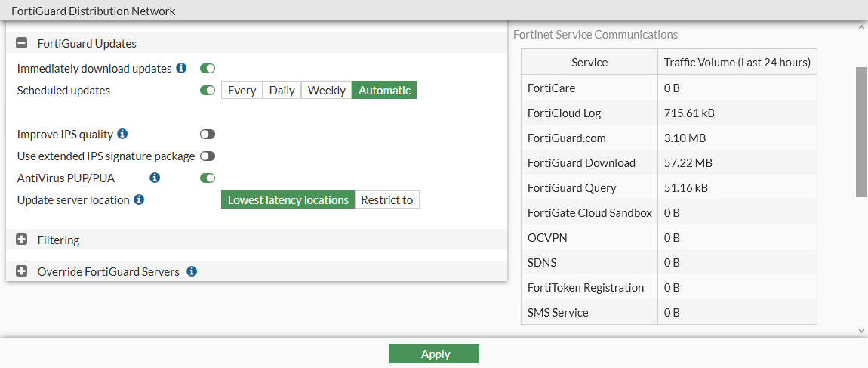Image resolution: width=868 pixels, height=368 pixels.
Task: Collapse FortiGuard Updates with minus icon
Action: [21, 44]
